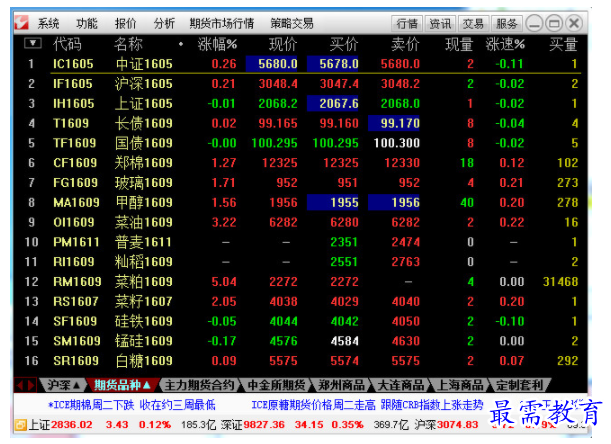Select the T1609 code cell
Image resolution: width=611 pixels, height=444 pixels.
click(x=71, y=124)
